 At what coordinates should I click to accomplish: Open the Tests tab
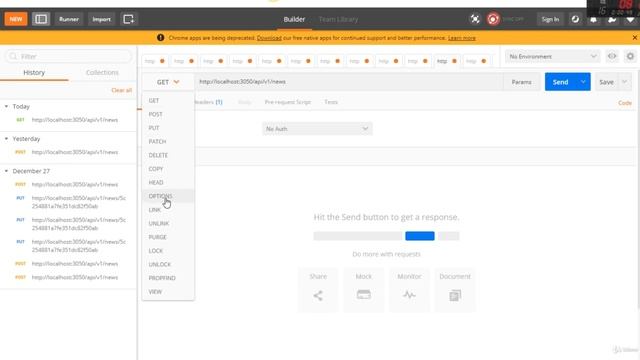coord(331,102)
